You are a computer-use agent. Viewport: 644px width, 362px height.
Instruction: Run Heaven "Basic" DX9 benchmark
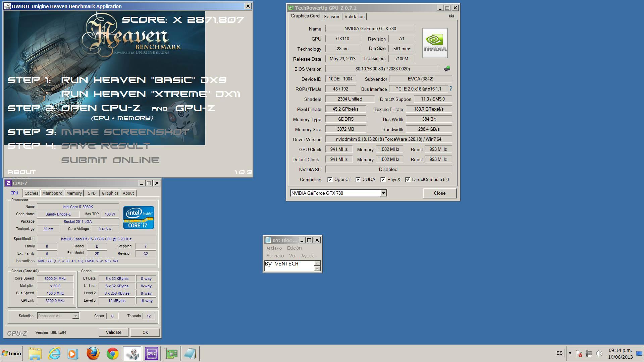point(144,80)
